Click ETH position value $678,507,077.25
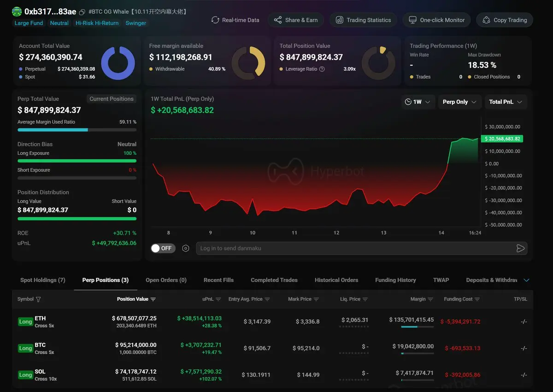 tap(134, 318)
